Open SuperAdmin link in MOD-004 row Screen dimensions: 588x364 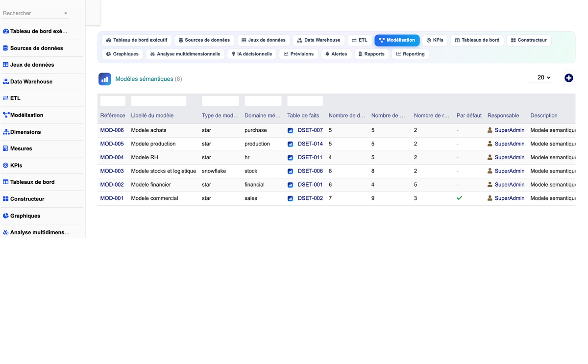coord(510,158)
